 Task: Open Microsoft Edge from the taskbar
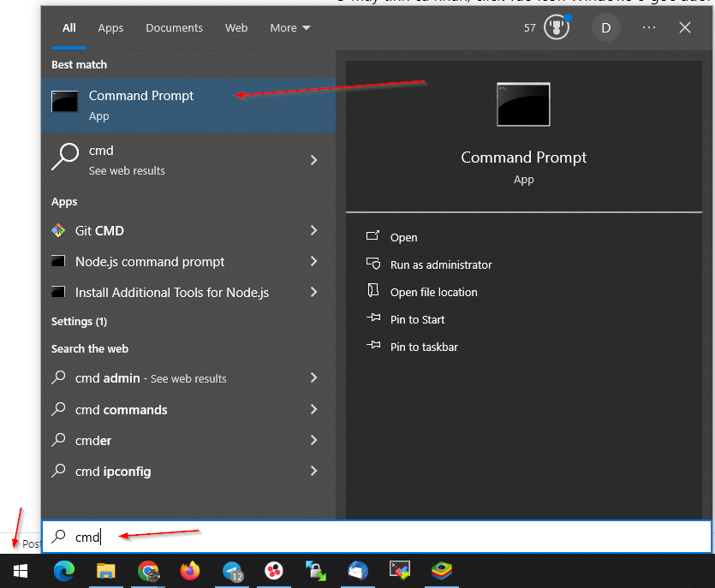tap(64, 570)
